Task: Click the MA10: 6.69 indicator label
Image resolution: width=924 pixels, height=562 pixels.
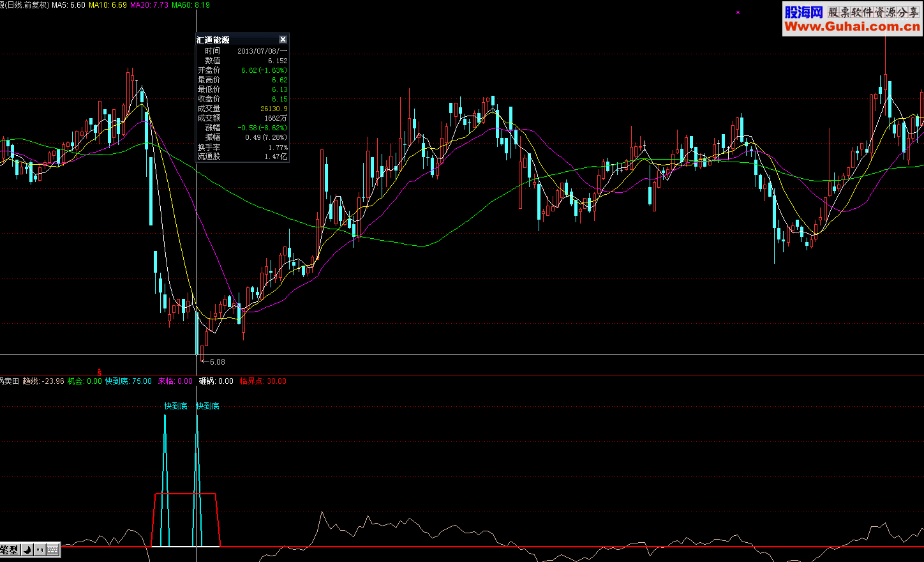Action: pyautogui.click(x=108, y=5)
